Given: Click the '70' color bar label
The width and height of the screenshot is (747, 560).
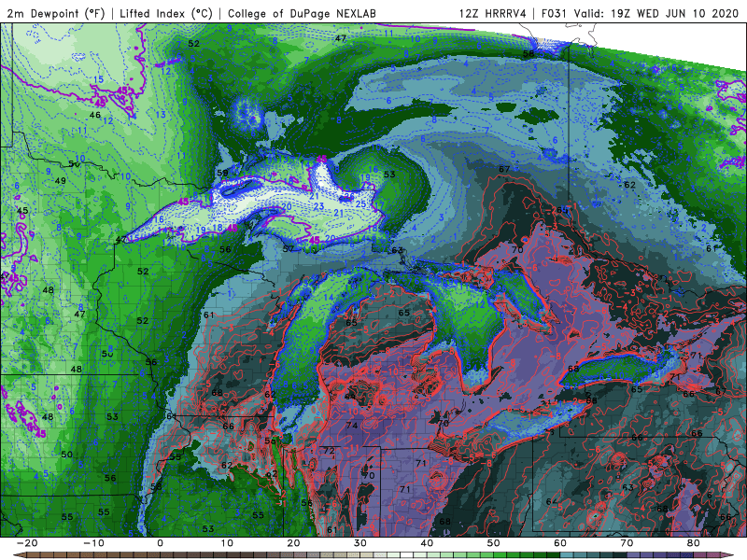Looking at the screenshot, I should (x=627, y=543).
